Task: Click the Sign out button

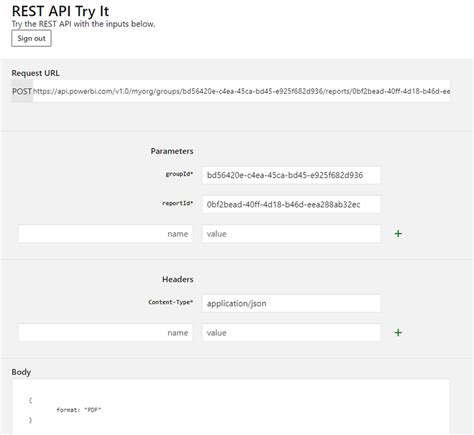Action: (31, 38)
